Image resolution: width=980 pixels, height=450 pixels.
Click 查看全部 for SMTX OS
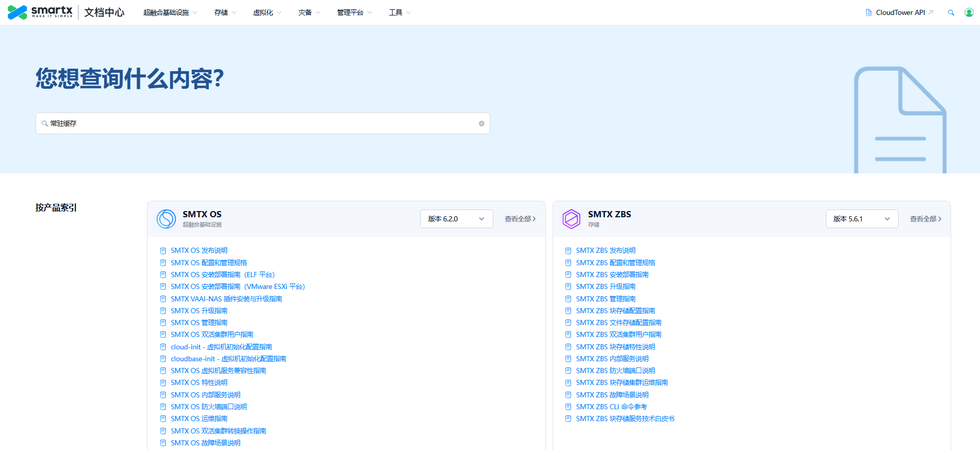520,219
